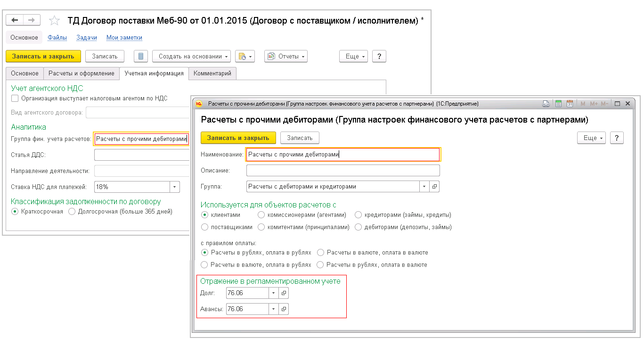
Task: Select дебиторами (депозиты, займы) radio option
Action: click(358, 227)
